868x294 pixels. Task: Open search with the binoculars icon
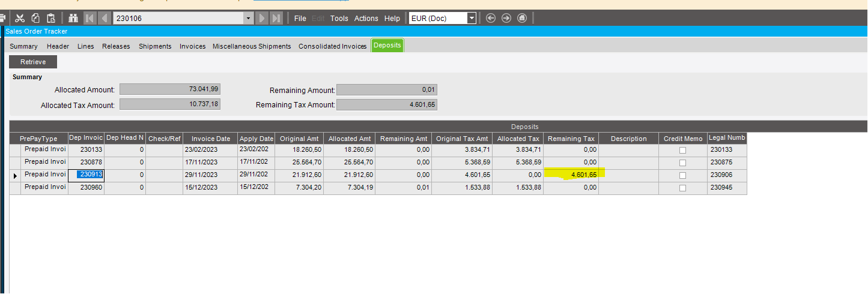pos(74,18)
